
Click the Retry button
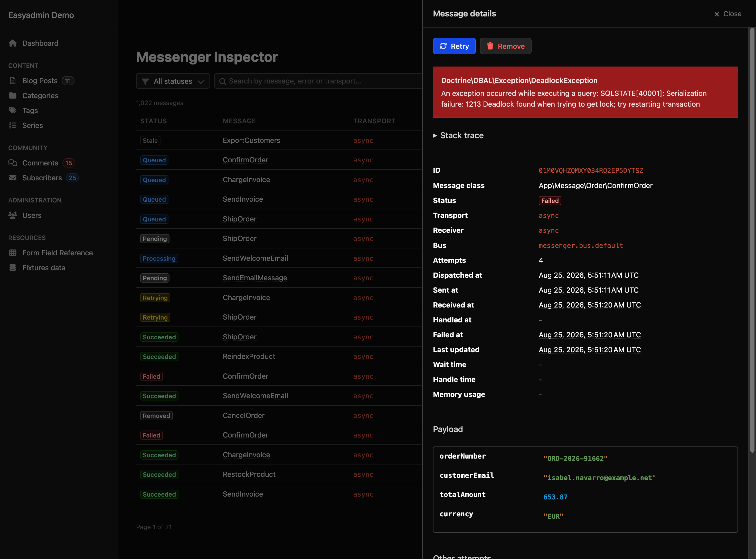point(454,46)
